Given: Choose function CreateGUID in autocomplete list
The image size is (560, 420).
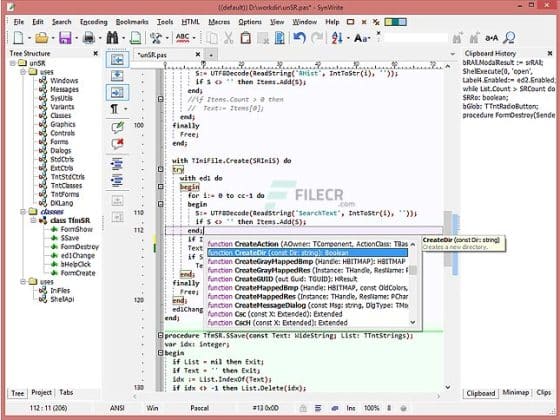Looking at the screenshot, I should [308, 279].
